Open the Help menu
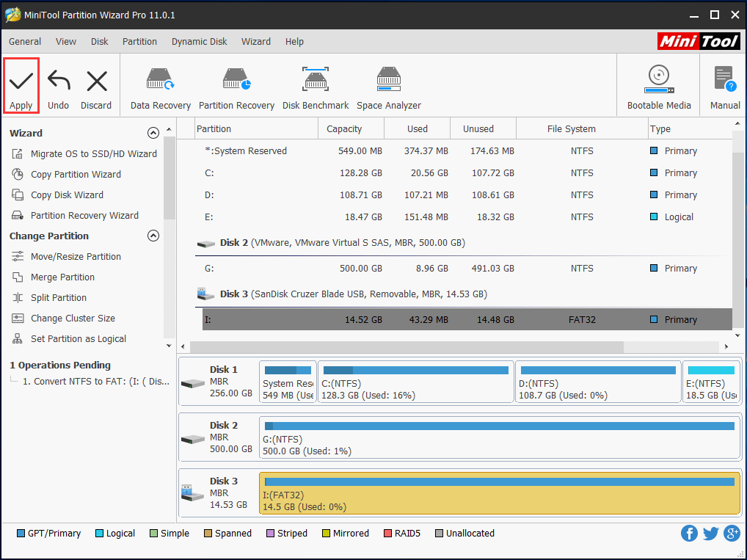Screen dimensions: 747x560 (294, 41)
